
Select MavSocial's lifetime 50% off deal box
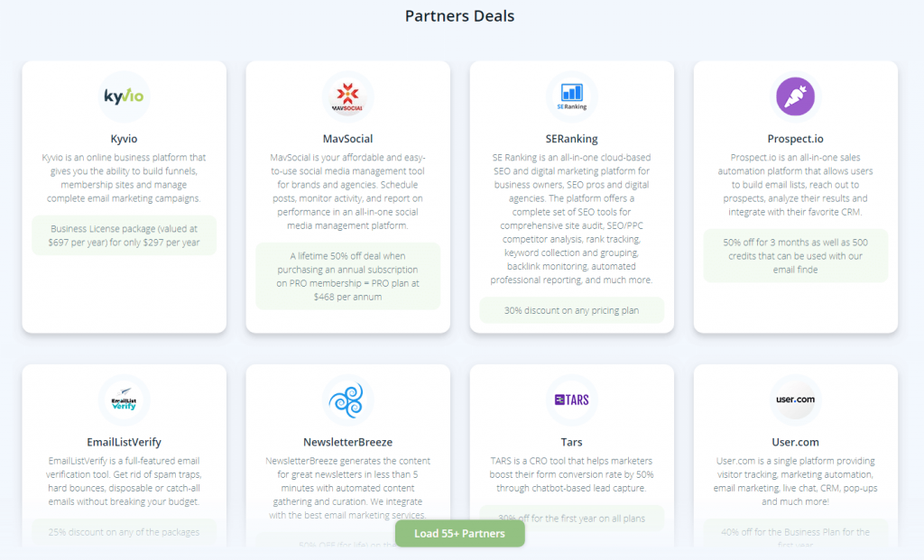pyautogui.click(x=347, y=276)
